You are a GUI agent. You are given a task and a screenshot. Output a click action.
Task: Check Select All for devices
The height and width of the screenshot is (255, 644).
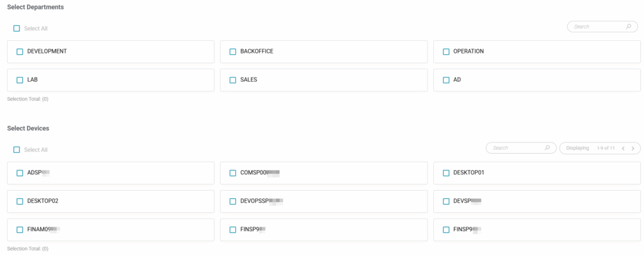(x=17, y=150)
